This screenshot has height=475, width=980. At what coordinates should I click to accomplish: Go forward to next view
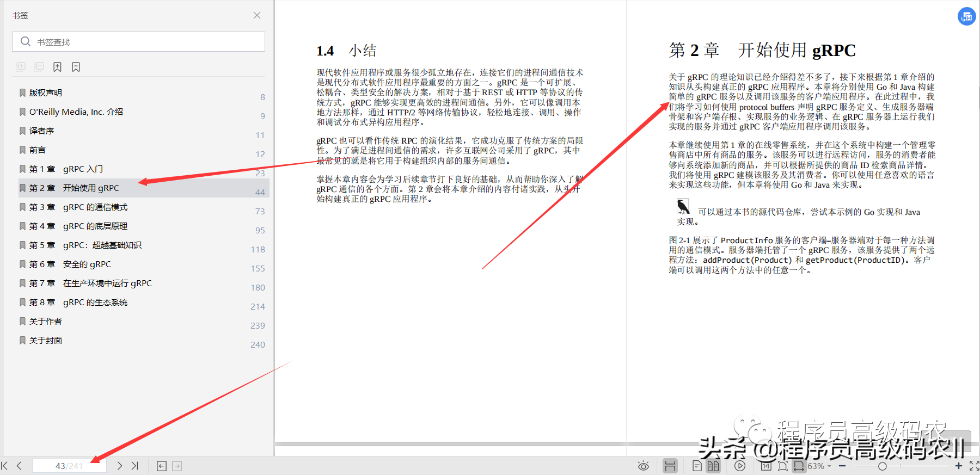(x=177, y=466)
